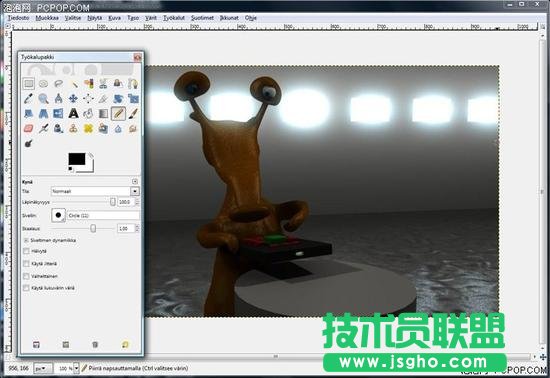Select the Rectangle Select tool
The height and width of the screenshot is (378, 550).
tap(29, 83)
